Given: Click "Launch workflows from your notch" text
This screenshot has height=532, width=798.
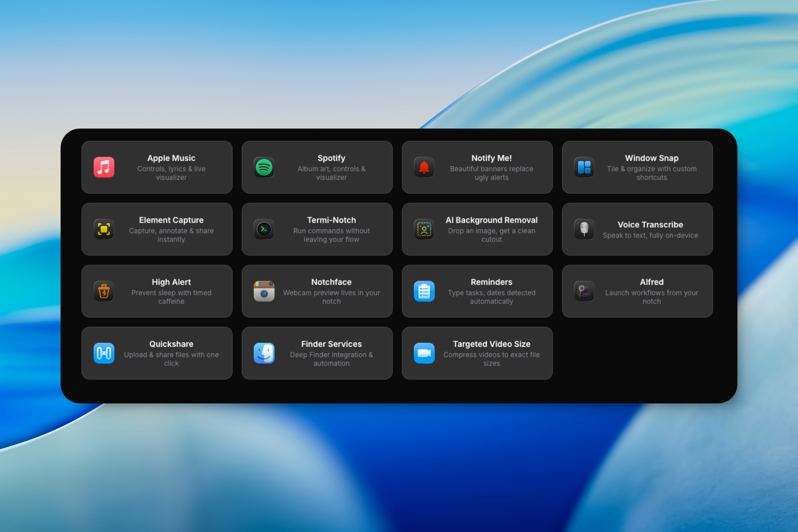Looking at the screenshot, I should point(651,297).
